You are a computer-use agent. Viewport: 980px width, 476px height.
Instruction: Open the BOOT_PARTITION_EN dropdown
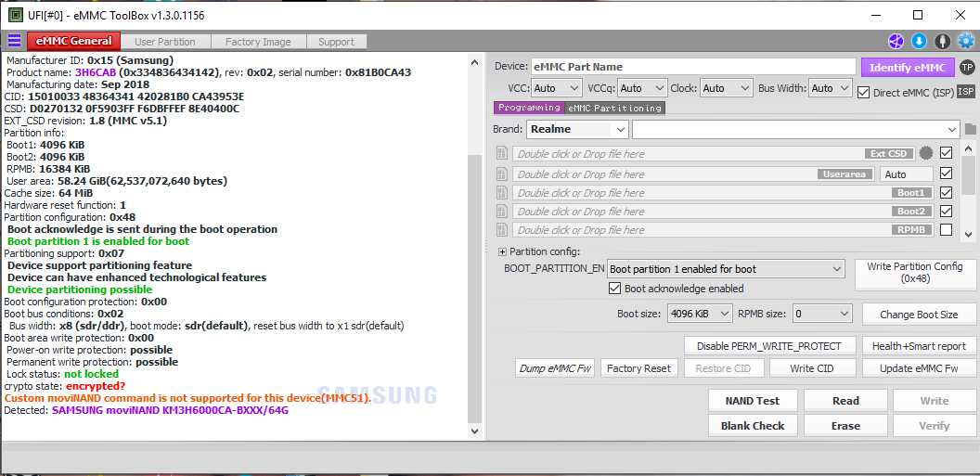click(x=727, y=269)
